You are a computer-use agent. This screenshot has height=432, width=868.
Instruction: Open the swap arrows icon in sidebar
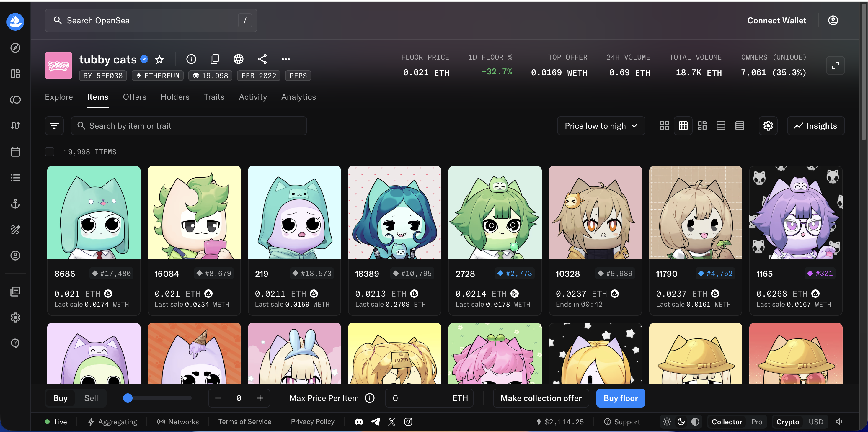pyautogui.click(x=15, y=126)
